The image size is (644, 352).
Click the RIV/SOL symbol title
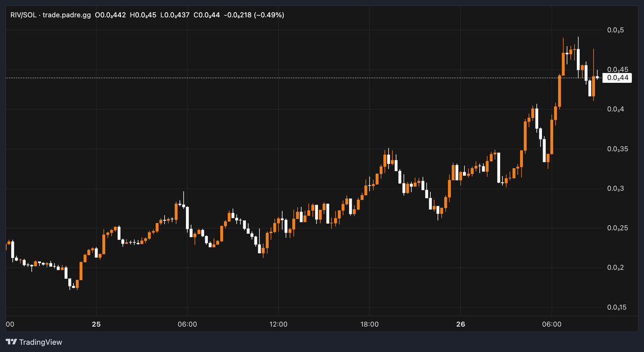pyautogui.click(x=24, y=15)
